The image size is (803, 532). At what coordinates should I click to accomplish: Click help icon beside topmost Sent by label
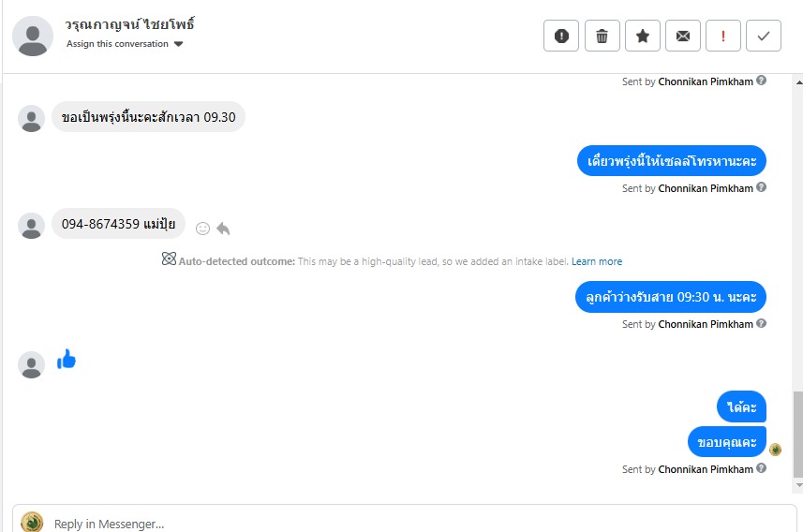point(762,81)
